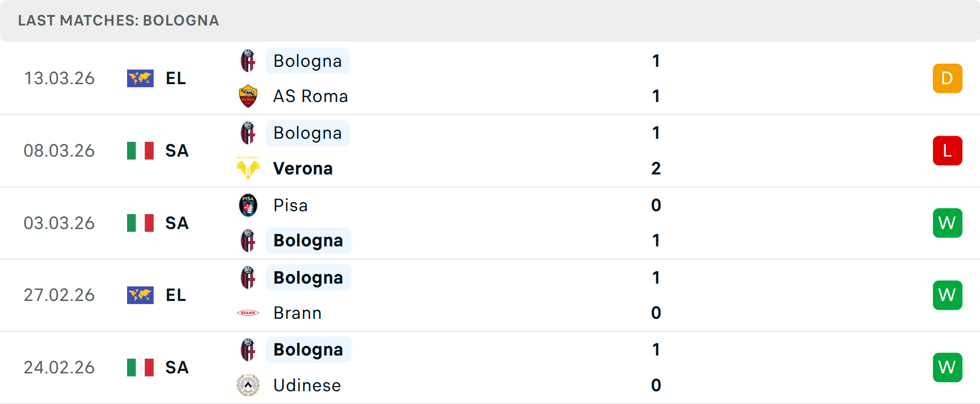The image size is (980, 404).
Task: Click the EL label on the 13.03.26 row
Action: point(175,78)
